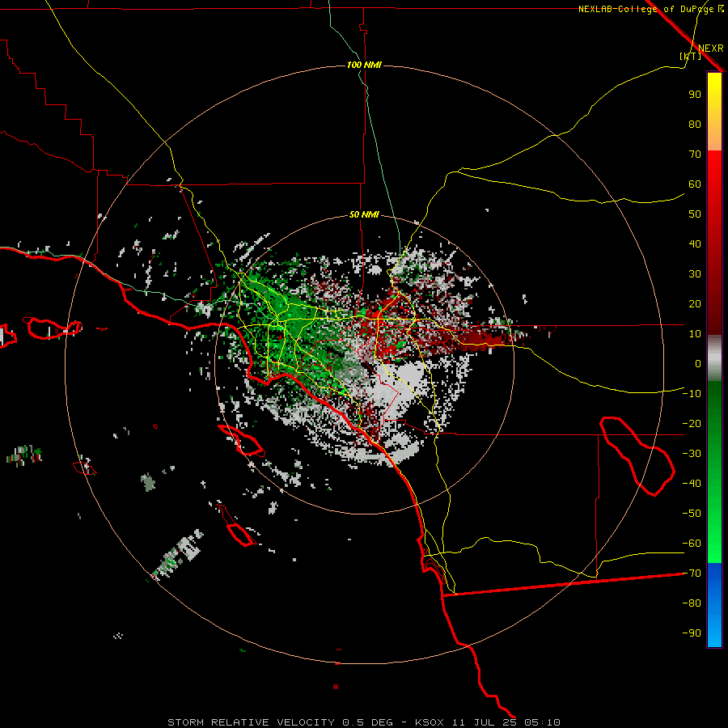Viewport: 728px width, 728px height.
Task: Click the 10 value on the velocity scale
Action: pos(695,334)
